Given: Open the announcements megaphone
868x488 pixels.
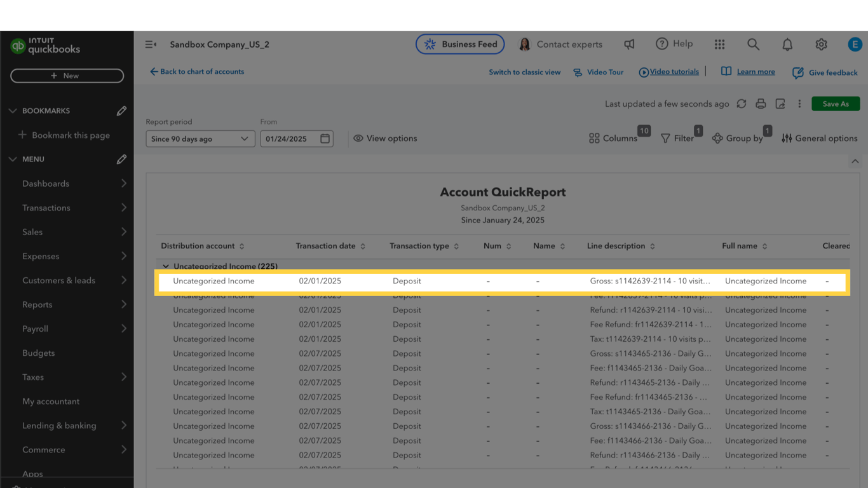Looking at the screenshot, I should click(628, 44).
